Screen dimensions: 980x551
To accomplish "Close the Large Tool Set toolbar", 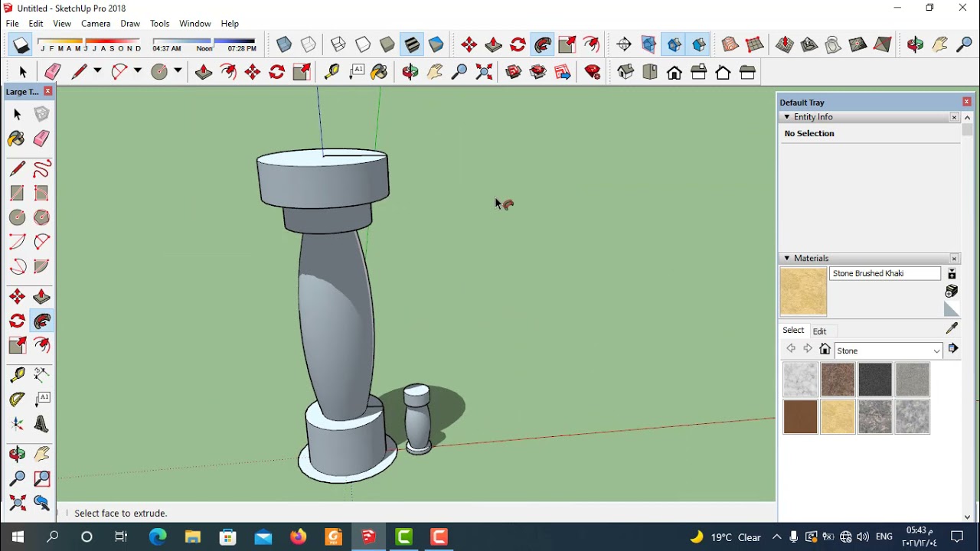I will pos(47,91).
